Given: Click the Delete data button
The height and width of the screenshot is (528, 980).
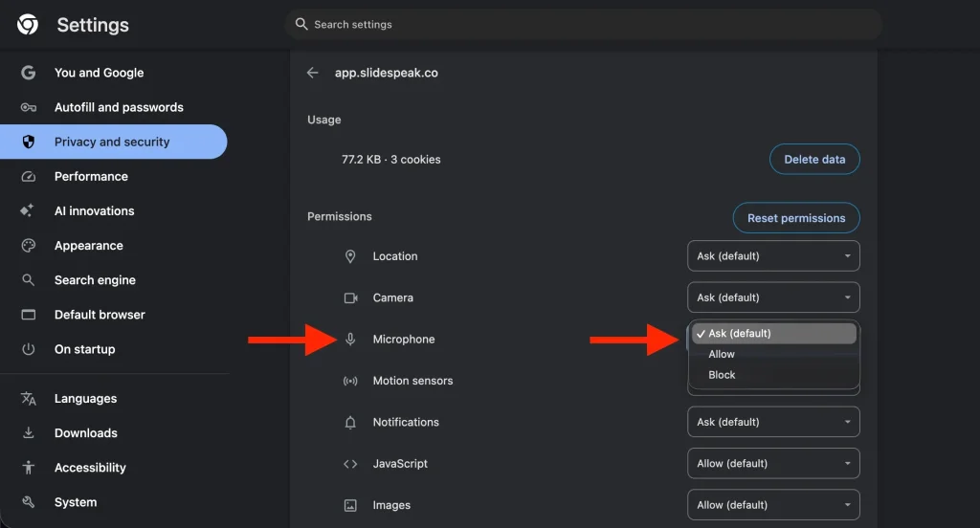Looking at the screenshot, I should (814, 160).
